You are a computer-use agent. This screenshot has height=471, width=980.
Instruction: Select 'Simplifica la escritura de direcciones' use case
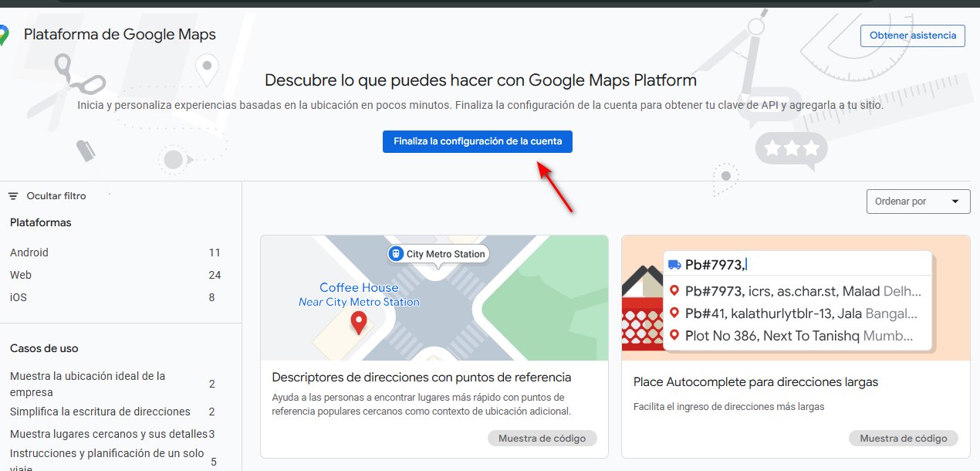100,412
